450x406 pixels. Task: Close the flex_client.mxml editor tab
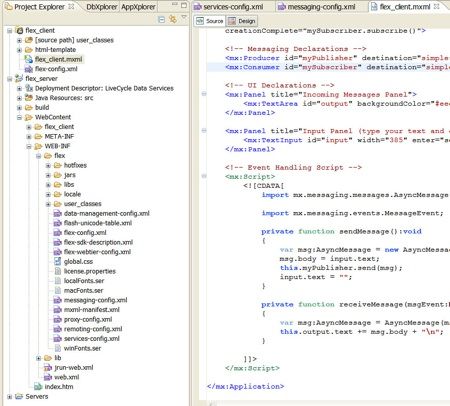click(436, 6)
